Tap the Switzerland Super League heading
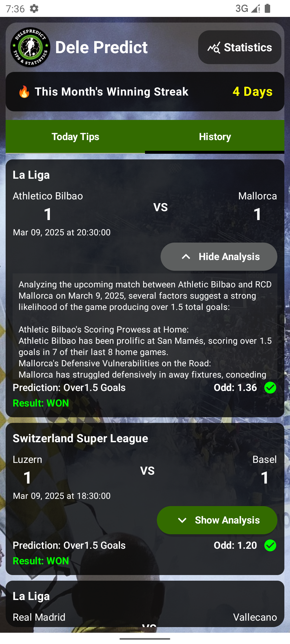This screenshot has width=290, height=644. (x=80, y=438)
